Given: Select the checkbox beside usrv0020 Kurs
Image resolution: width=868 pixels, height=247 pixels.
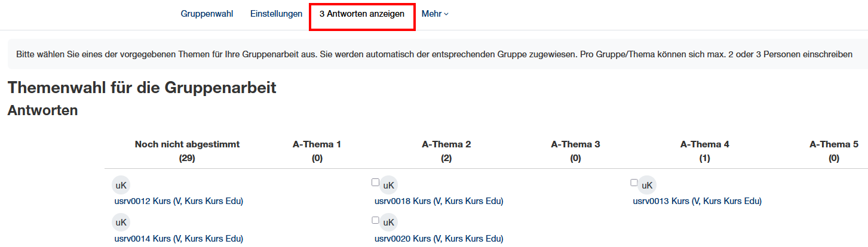Looking at the screenshot, I should pos(375,220).
